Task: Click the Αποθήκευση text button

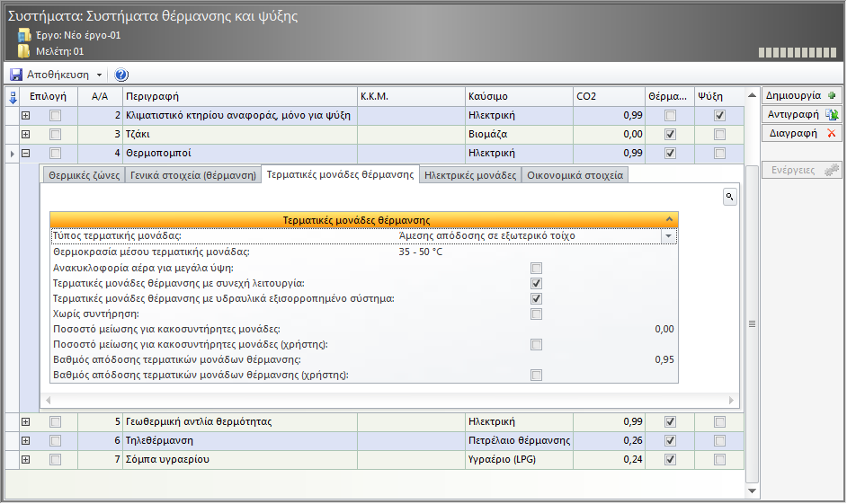Action: 58,75
